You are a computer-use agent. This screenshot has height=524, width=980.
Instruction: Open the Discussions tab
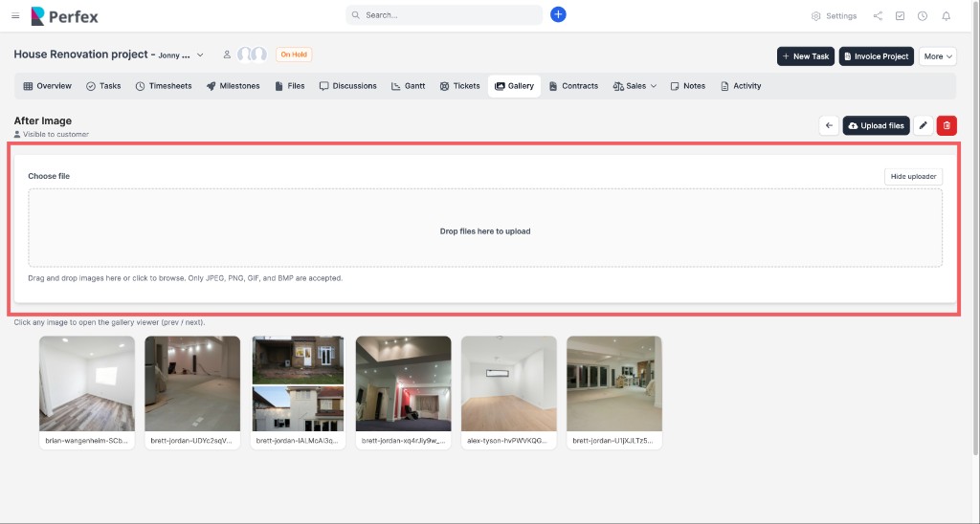coord(348,86)
